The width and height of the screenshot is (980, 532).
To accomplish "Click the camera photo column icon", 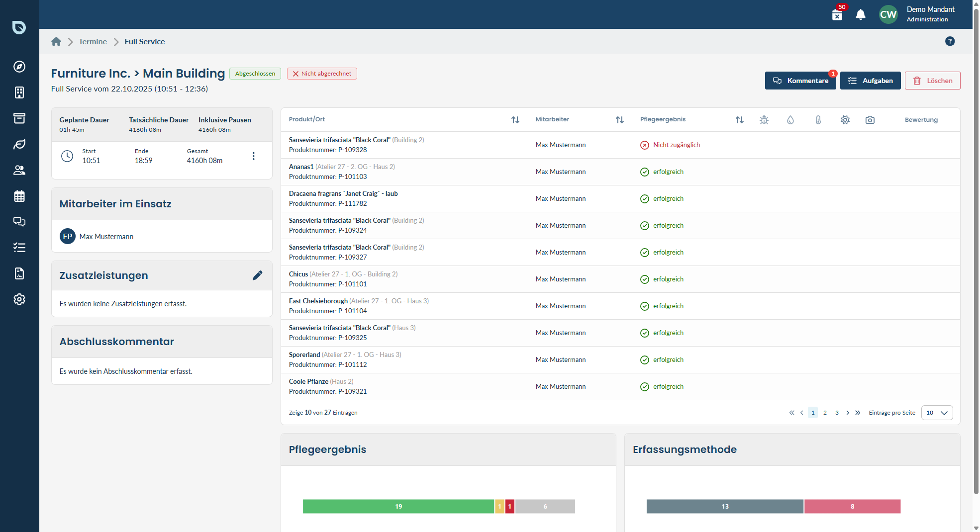I will tap(870, 120).
